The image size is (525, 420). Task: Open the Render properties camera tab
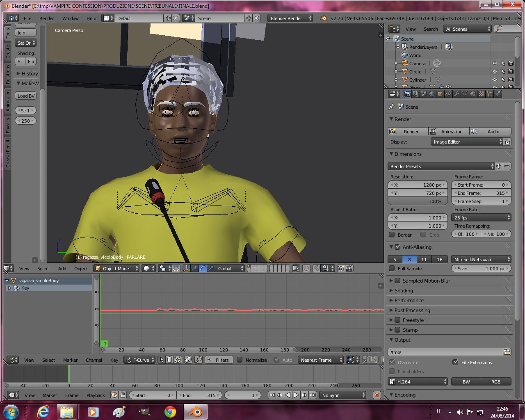coord(408,94)
